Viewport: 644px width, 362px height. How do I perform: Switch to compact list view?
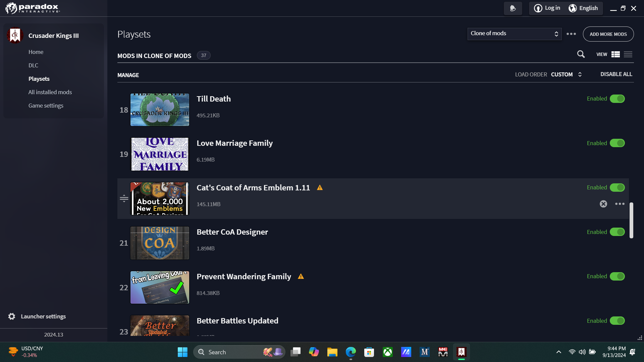(628, 54)
